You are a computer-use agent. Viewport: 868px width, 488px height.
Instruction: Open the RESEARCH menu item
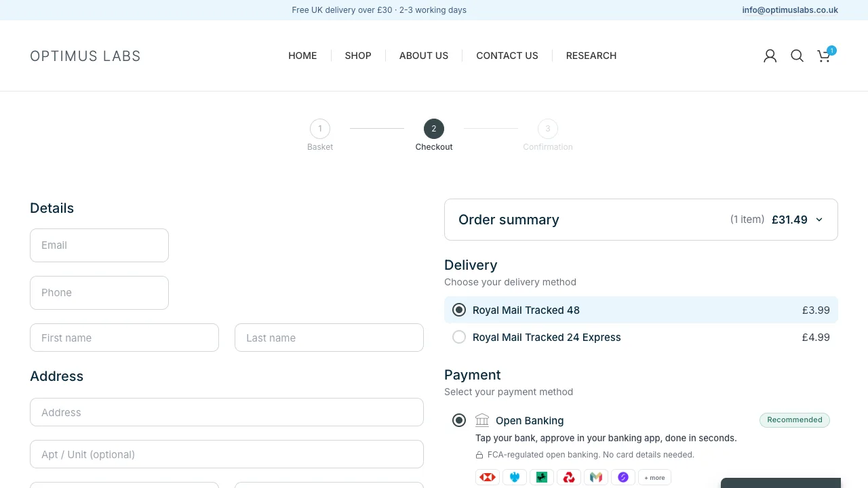tap(591, 56)
